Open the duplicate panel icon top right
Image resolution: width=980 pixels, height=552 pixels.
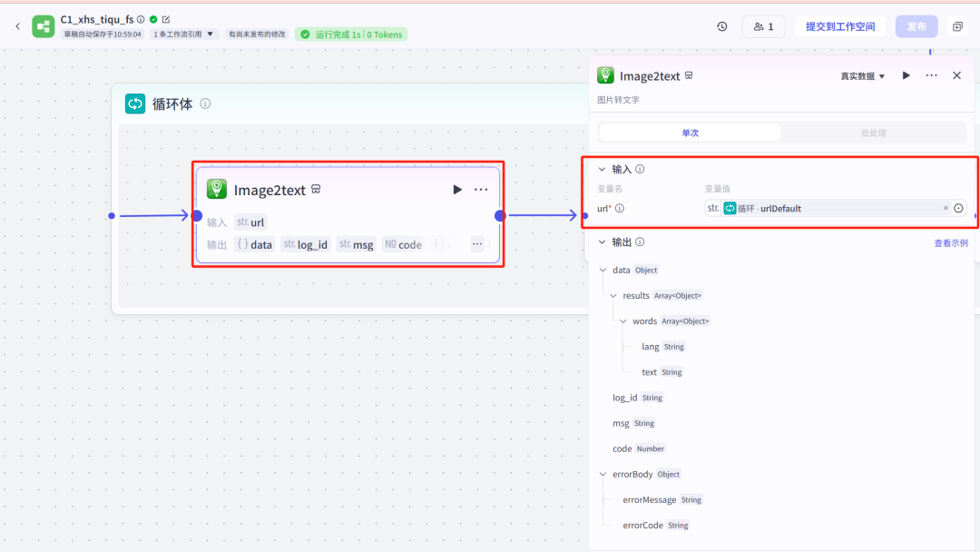957,26
